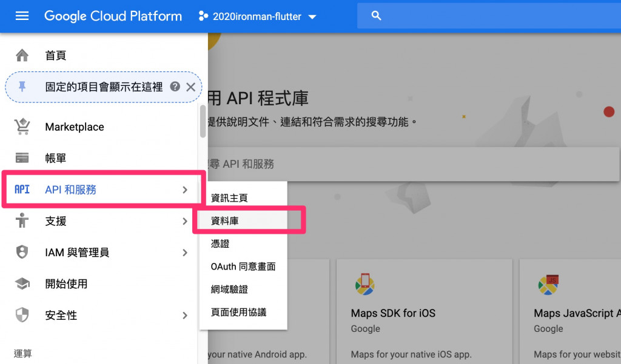The width and height of the screenshot is (621, 364).
Task: Focus the 搜尋 API 和服務 search field
Action: point(414,164)
